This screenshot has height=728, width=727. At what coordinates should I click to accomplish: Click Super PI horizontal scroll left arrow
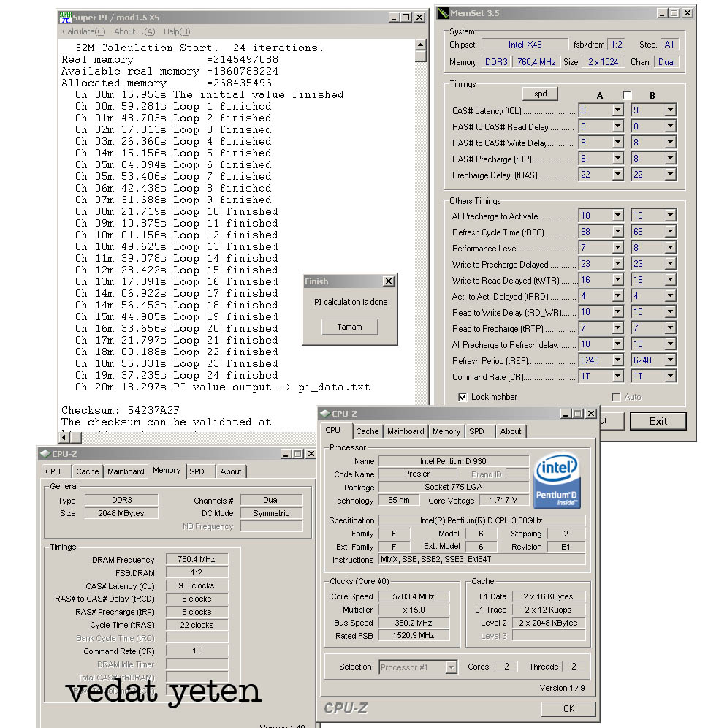[64, 437]
